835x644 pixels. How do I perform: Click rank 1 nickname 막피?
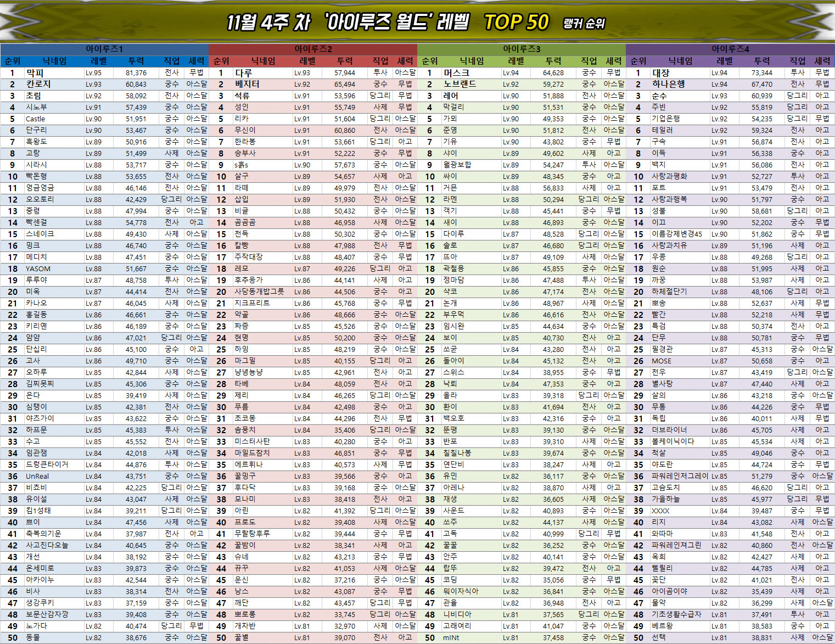(35, 73)
